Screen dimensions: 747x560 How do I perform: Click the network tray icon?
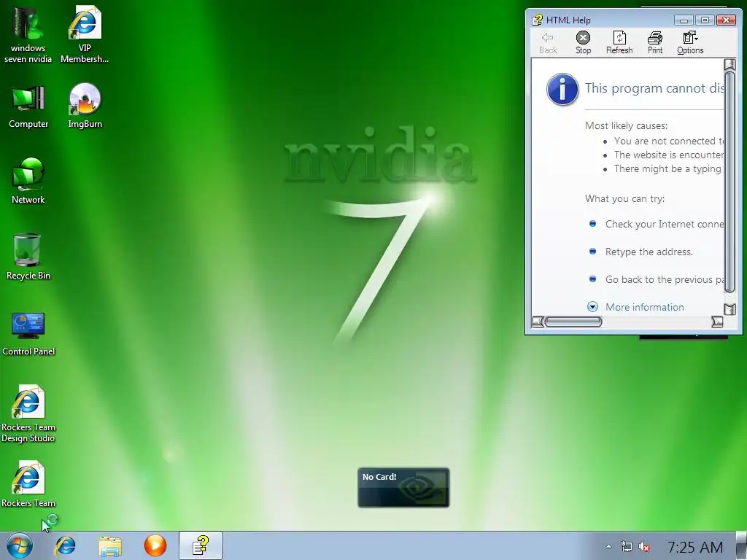(627, 547)
